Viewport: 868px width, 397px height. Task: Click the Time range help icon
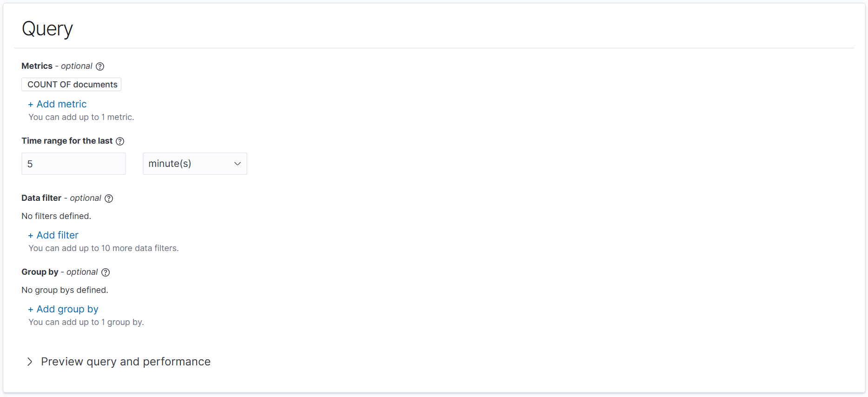tap(120, 141)
